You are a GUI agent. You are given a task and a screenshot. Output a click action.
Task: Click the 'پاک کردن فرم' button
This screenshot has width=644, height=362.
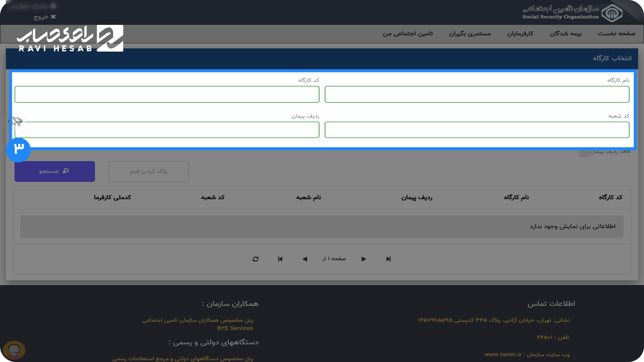(x=149, y=171)
